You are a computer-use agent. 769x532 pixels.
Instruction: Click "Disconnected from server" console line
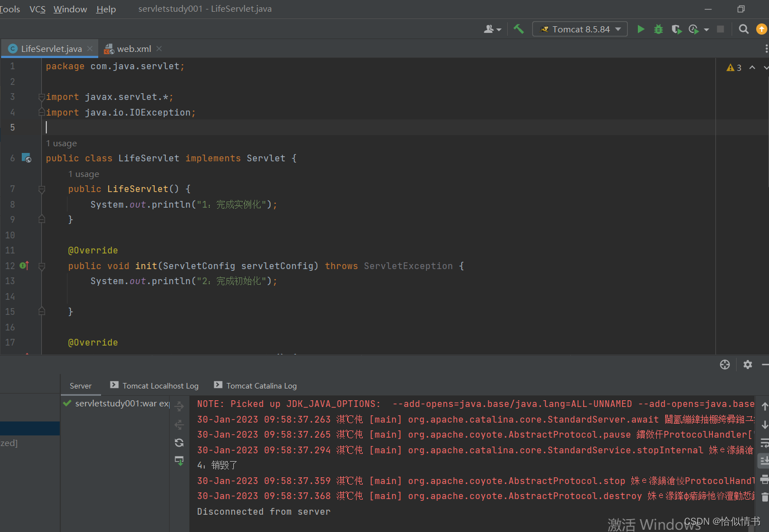pyautogui.click(x=263, y=511)
